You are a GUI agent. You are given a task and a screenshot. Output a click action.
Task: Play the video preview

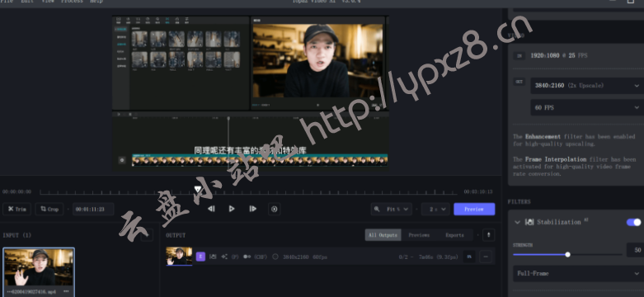[x=232, y=209]
